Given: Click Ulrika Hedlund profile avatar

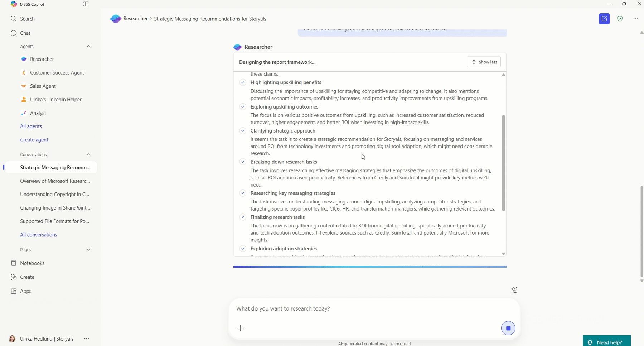Looking at the screenshot, I should coord(12,339).
